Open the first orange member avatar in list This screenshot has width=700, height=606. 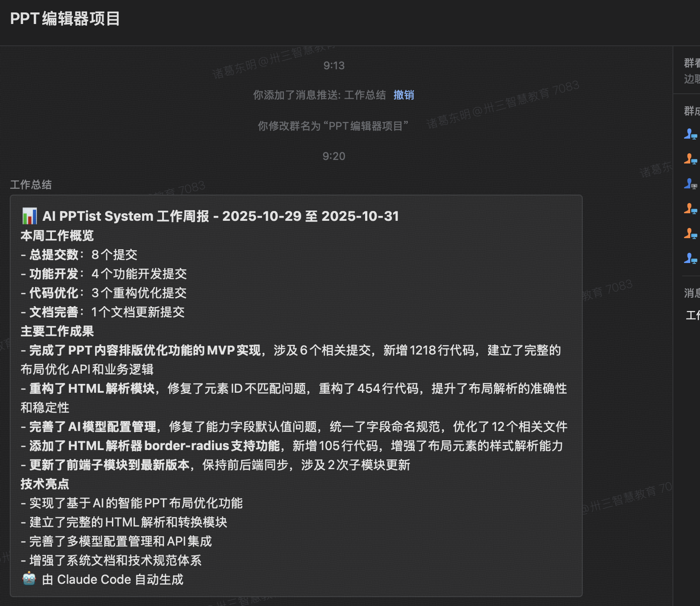tap(690, 159)
